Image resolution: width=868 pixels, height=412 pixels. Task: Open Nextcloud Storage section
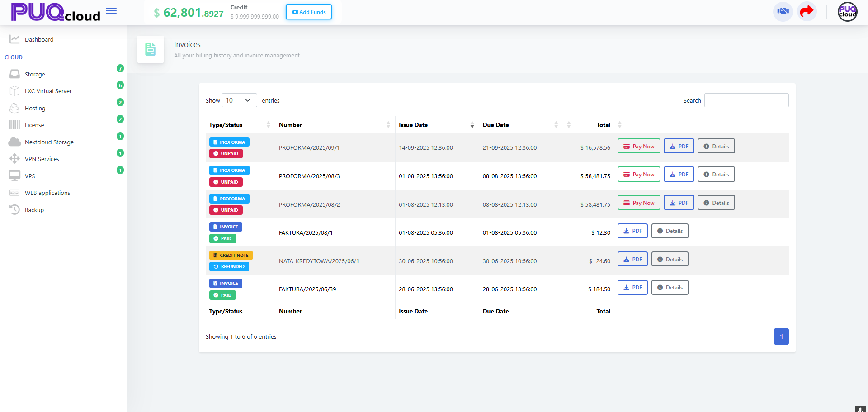(49, 142)
